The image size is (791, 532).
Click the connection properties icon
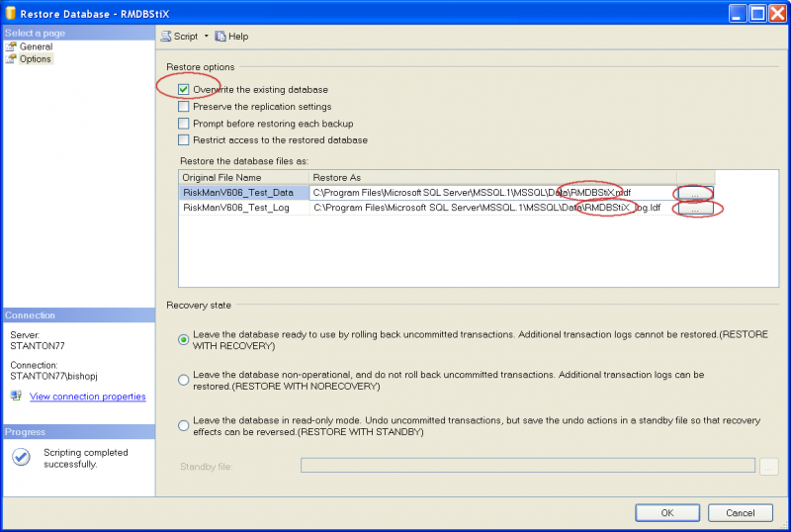16,396
